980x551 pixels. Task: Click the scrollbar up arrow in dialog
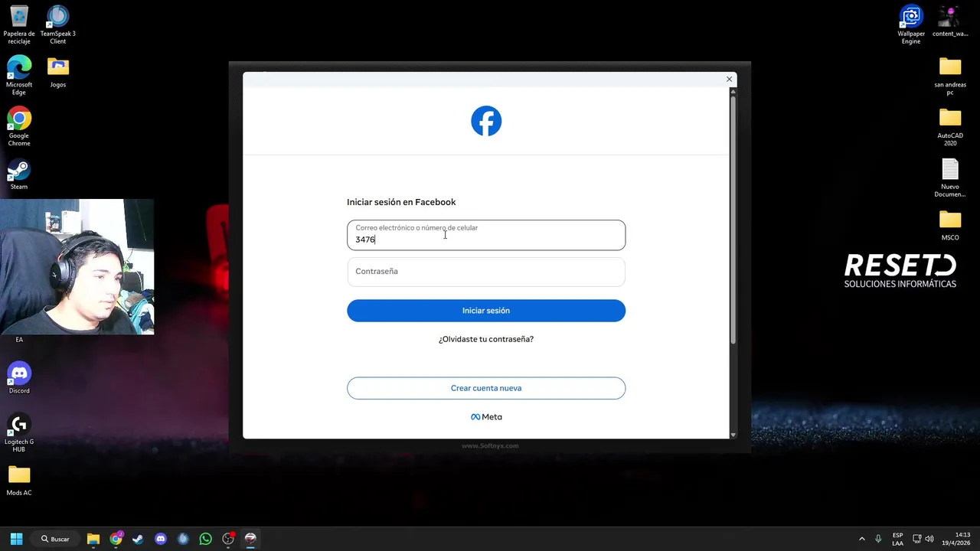coord(733,91)
